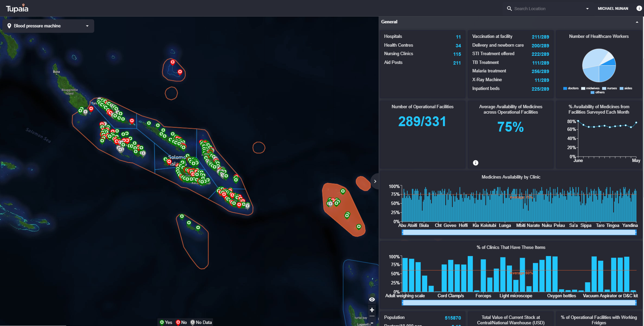Click the Adult weighing scale bar
The height and width of the screenshot is (326, 644).
pos(405,275)
